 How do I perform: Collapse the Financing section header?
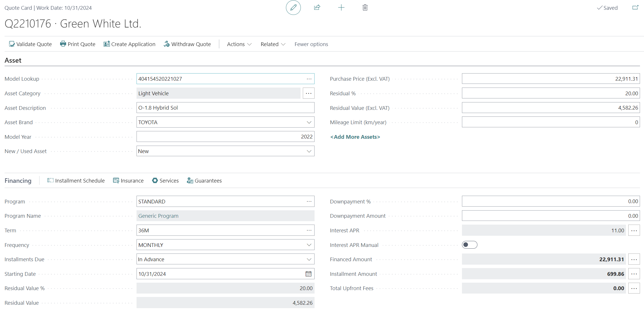point(18,181)
